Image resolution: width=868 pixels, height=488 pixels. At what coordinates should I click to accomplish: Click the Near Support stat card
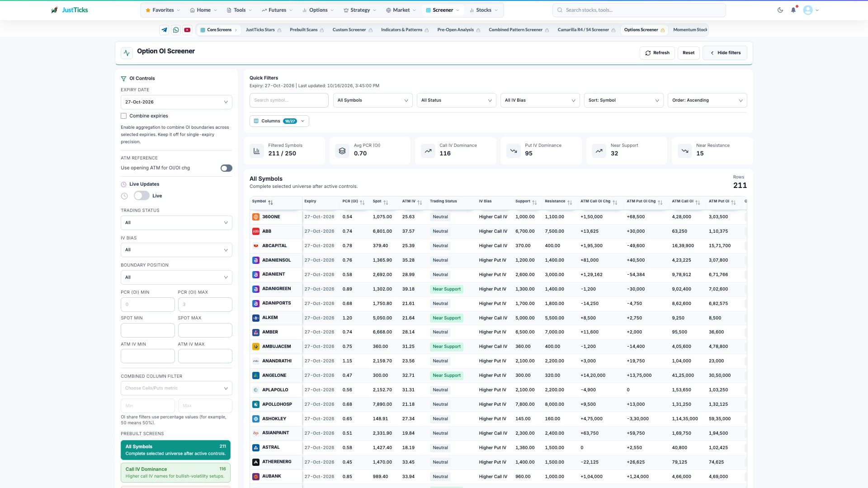(x=627, y=151)
